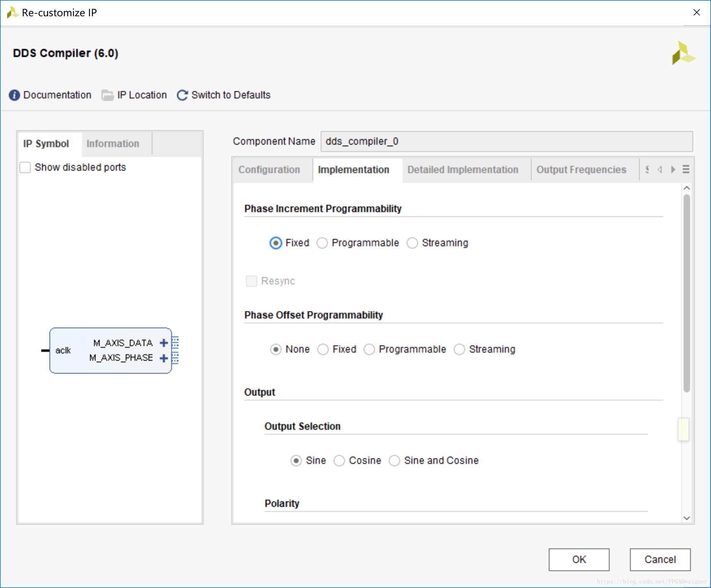Image resolution: width=711 pixels, height=588 pixels.
Task: Select Streaming phase offset option
Action: click(x=459, y=349)
